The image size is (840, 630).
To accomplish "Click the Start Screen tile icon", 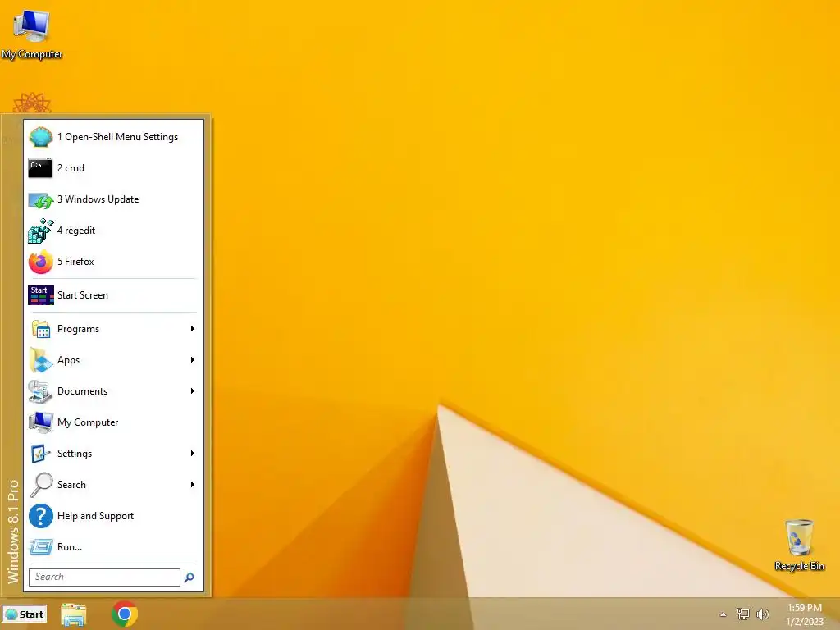I will click(41, 295).
